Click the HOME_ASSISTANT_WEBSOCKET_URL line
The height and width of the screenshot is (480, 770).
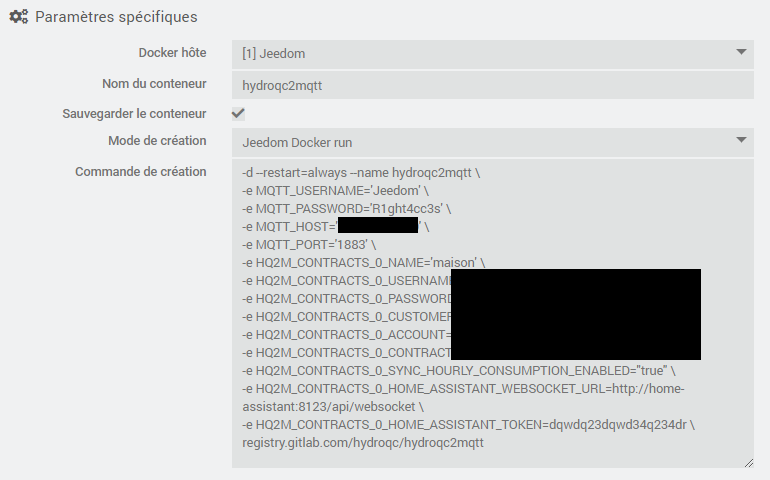coord(463,389)
